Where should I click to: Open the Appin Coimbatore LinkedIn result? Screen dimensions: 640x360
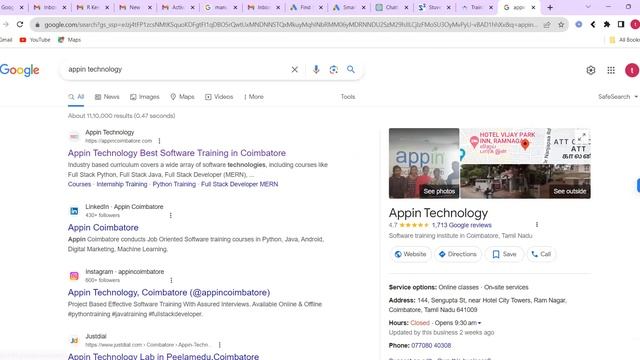103,227
